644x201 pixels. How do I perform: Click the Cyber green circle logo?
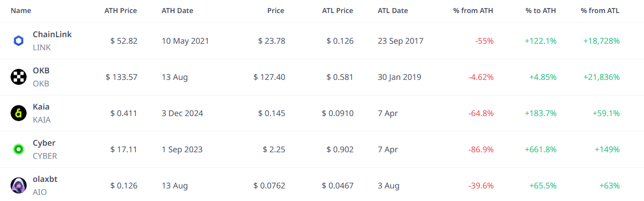pos(19,150)
